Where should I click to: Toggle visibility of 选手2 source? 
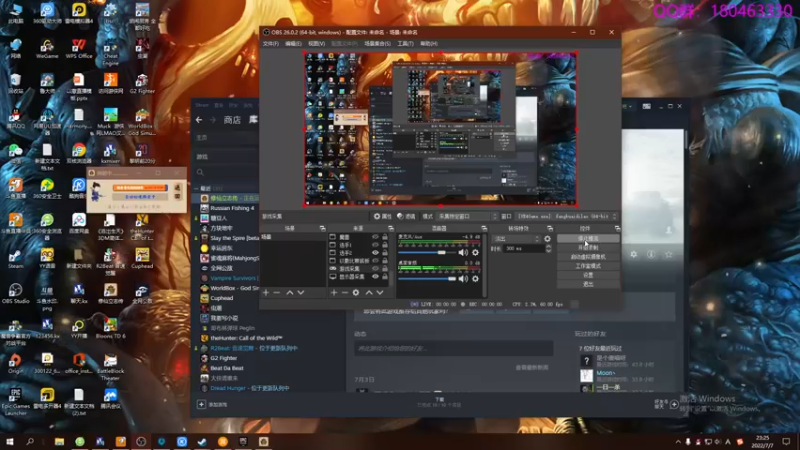[376, 253]
